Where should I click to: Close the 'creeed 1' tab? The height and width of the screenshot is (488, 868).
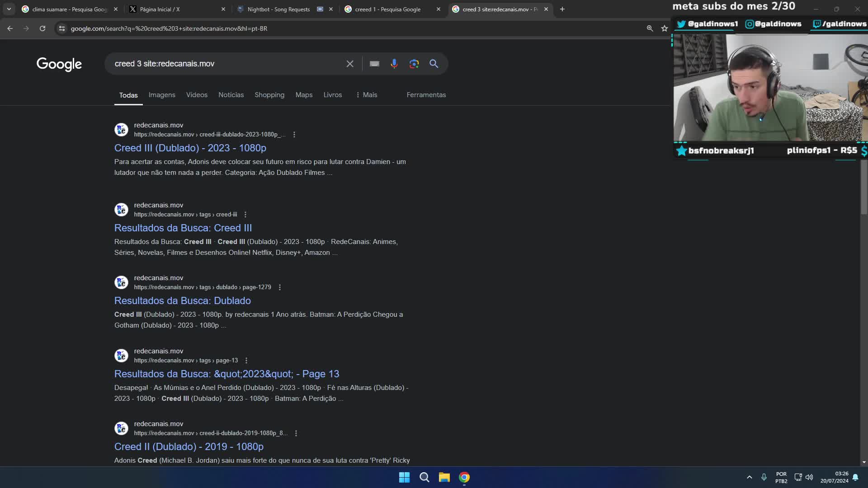(439, 9)
